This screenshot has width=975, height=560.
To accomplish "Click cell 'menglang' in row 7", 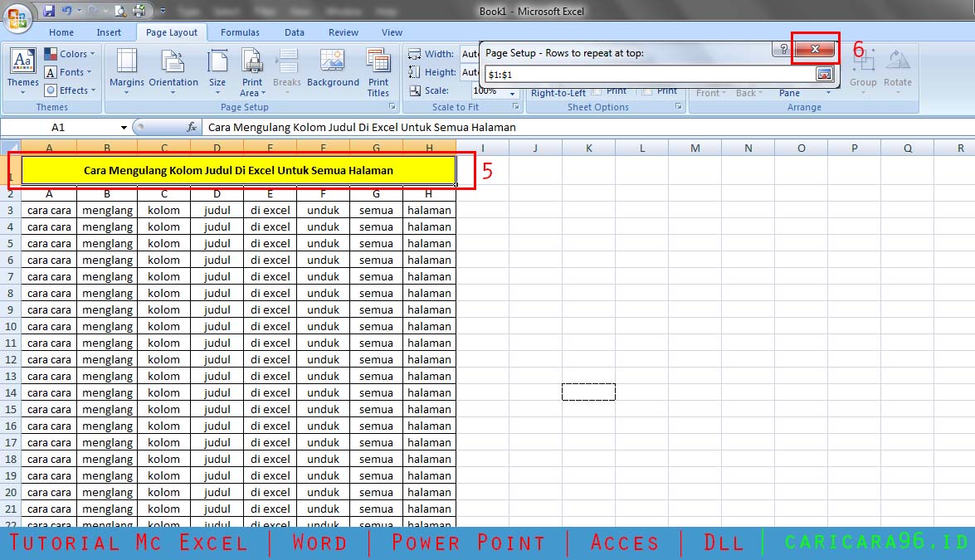I will tap(107, 276).
